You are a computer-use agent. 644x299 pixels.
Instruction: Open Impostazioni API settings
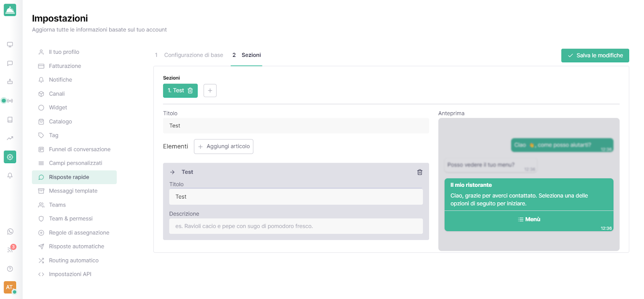[70, 274]
